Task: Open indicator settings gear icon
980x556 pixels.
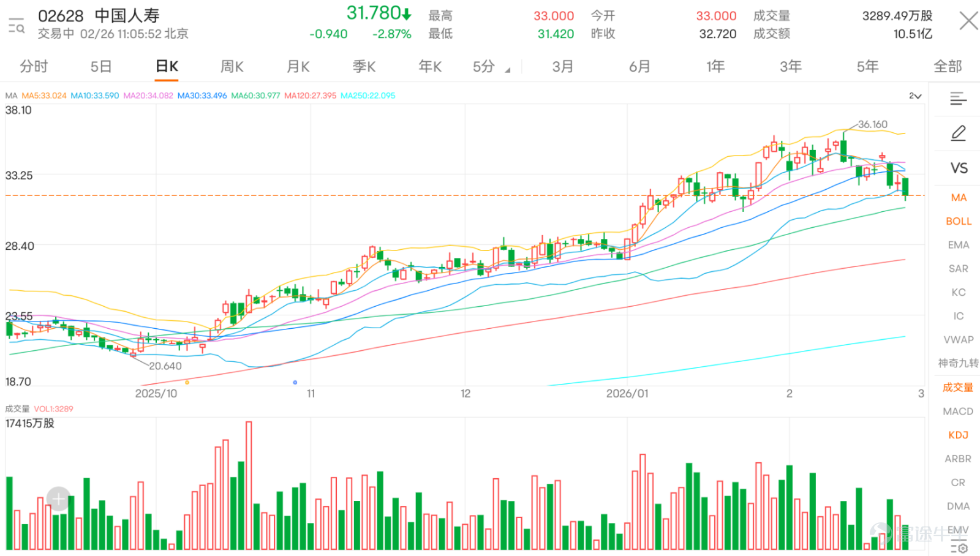Action: (x=959, y=547)
